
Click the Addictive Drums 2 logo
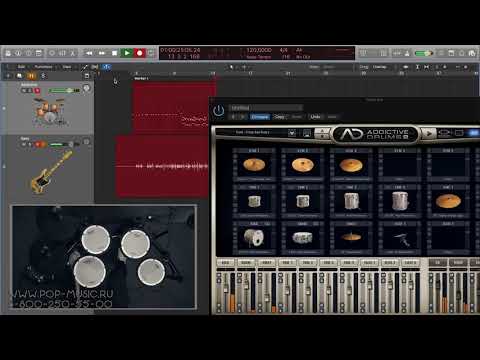375,134
